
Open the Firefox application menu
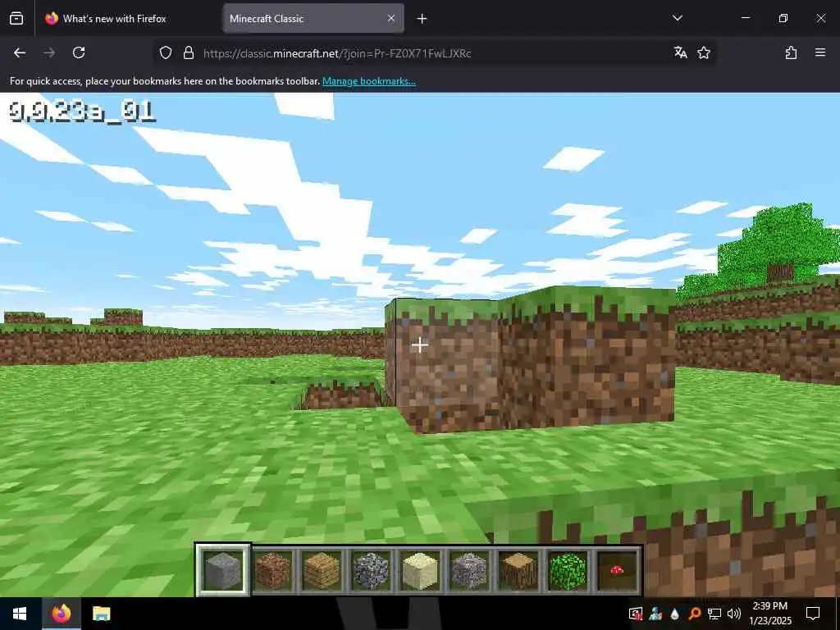[820, 52]
